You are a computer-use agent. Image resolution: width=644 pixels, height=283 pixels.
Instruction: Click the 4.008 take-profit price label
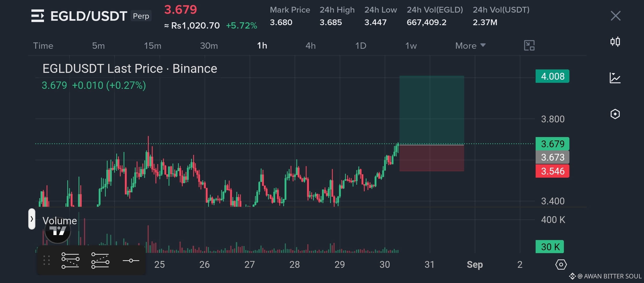coord(552,76)
